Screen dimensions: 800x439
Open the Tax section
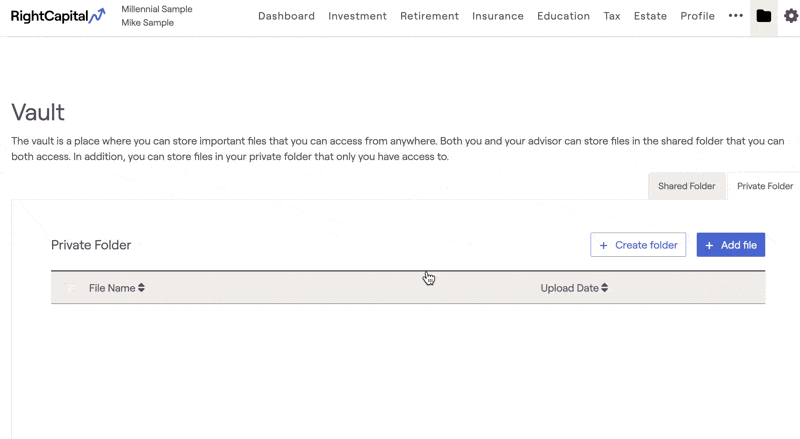point(612,16)
